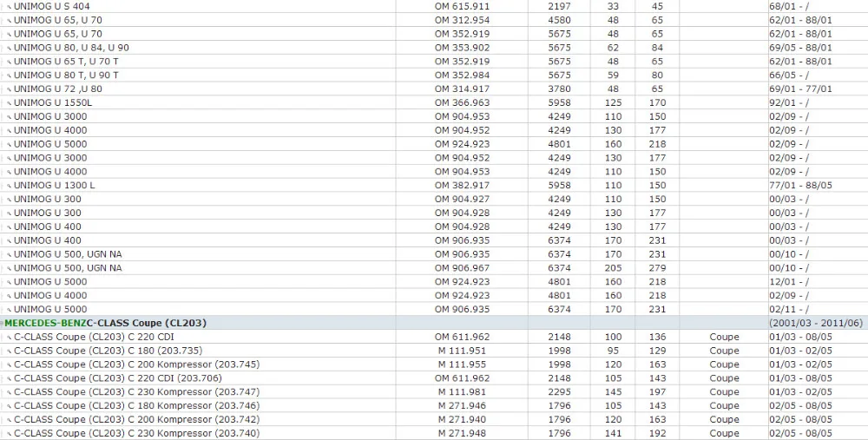The height and width of the screenshot is (440, 868).
Task: Click the date range 68/01 - /
Action: click(789, 6)
